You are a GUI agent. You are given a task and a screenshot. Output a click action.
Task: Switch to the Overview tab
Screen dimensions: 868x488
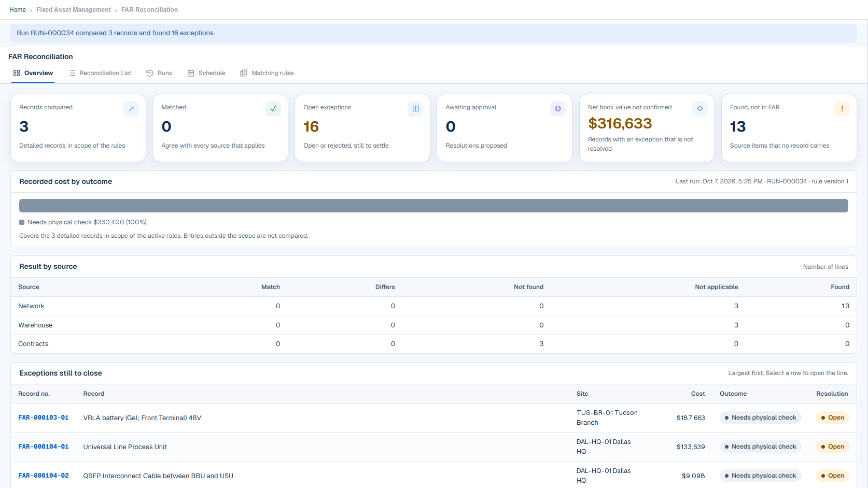[33, 73]
